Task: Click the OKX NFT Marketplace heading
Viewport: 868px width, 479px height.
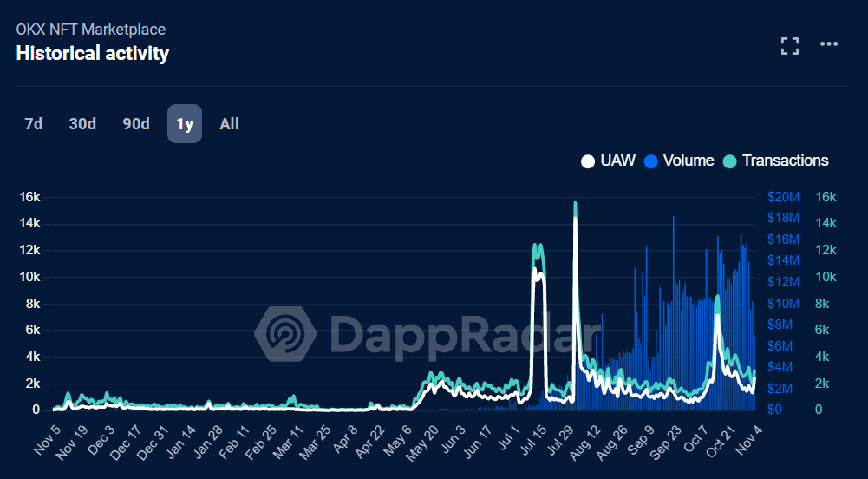Action: [91, 30]
